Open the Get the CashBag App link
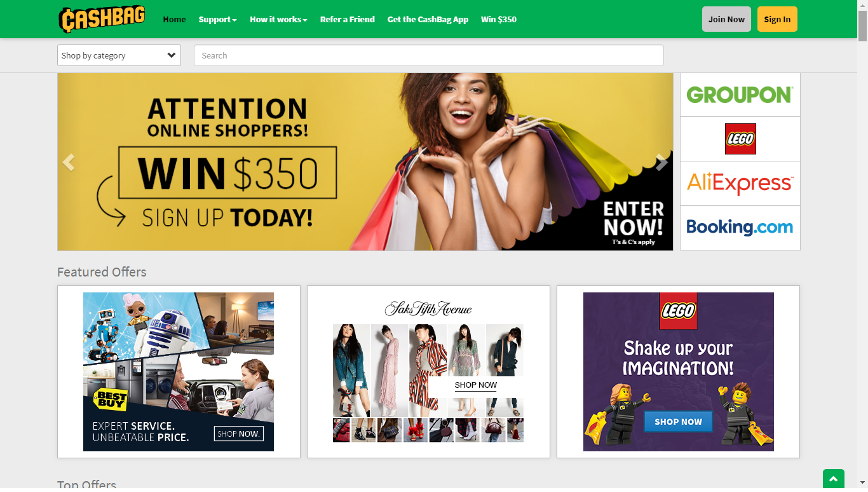This screenshot has width=868, height=492. (428, 19)
